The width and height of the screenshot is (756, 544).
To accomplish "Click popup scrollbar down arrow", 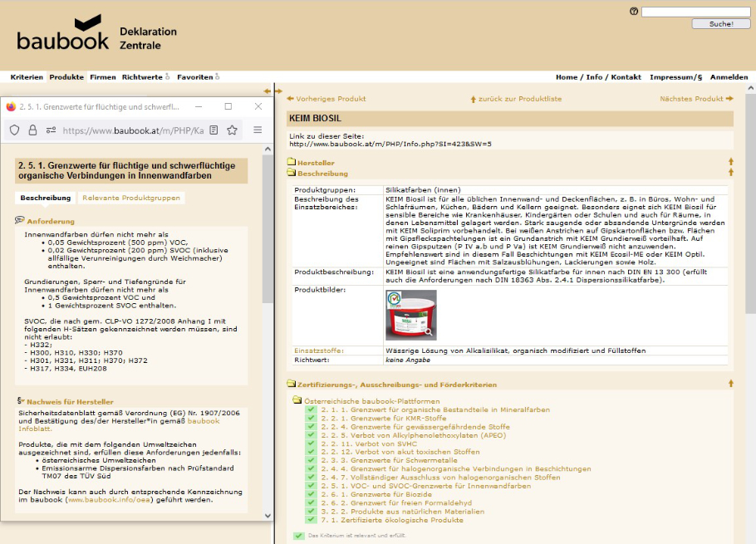I will (x=268, y=516).
